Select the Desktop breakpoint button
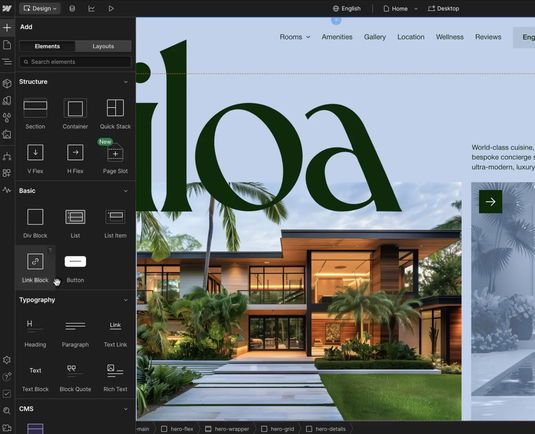 coord(443,9)
